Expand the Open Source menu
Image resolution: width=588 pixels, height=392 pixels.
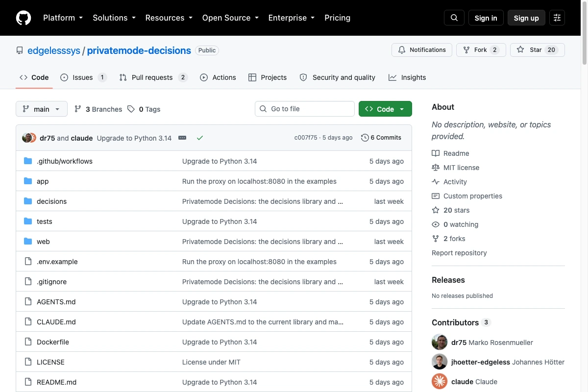pyautogui.click(x=230, y=18)
